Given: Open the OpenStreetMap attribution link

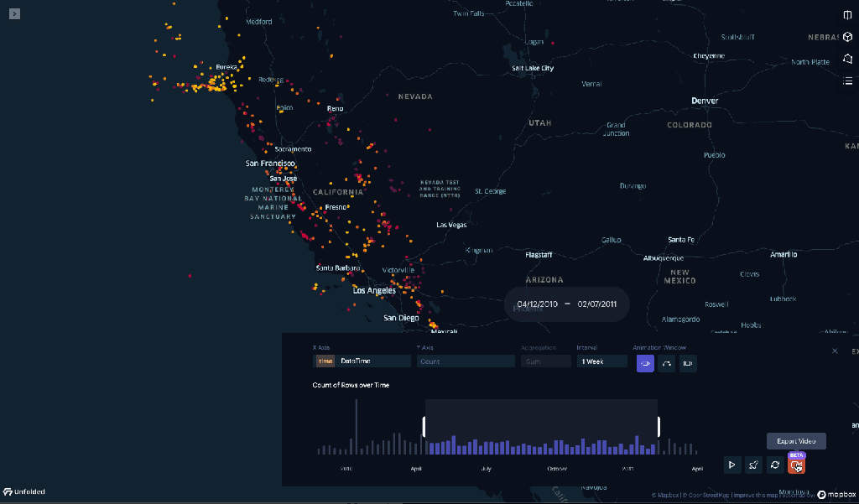Looking at the screenshot, I should [708, 496].
